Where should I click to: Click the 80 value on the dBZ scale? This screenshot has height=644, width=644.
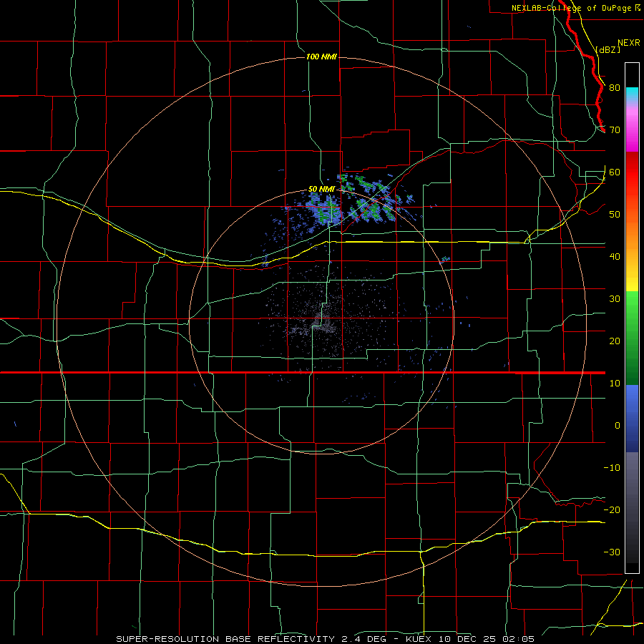click(615, 88)
